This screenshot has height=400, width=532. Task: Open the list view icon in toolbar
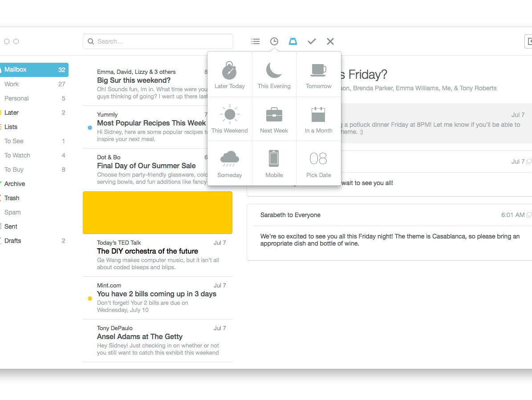click(x=255, y=41)
